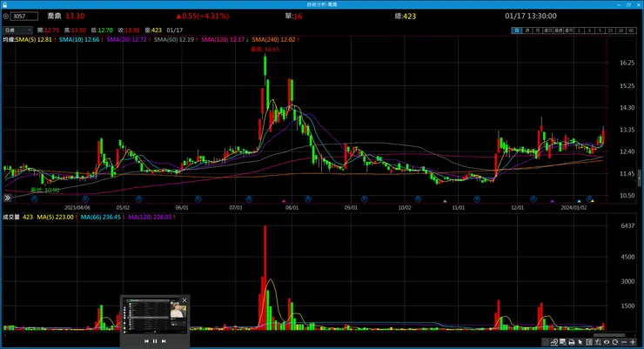Click the timestamp 01/17 13:30:00
The image size is (644, 349).
click(531, 16)
